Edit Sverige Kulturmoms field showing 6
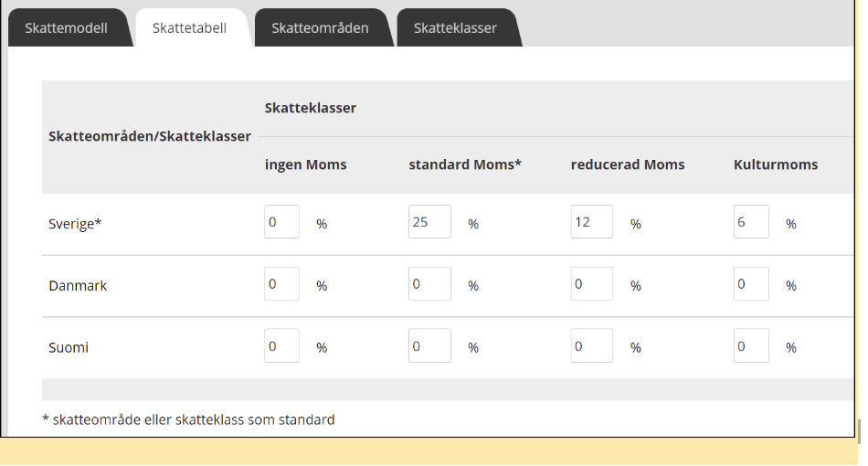868x466 pixels. pyautogui.click(x=751, y=222)
